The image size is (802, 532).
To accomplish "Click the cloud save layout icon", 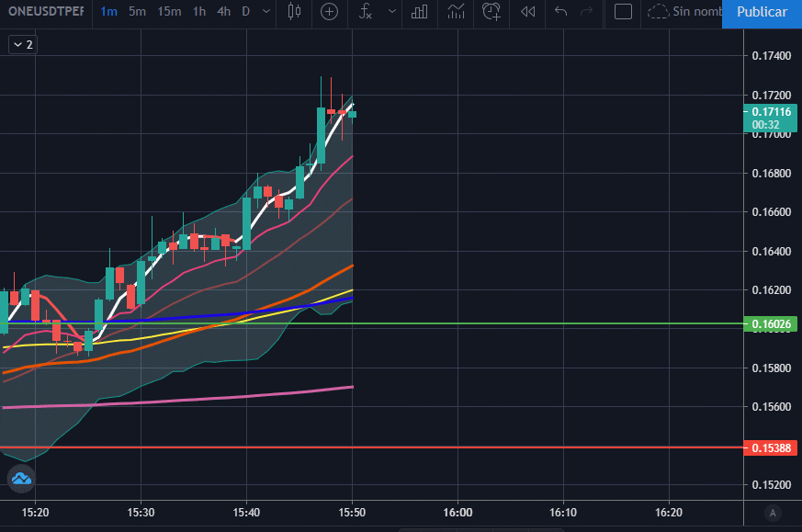I will [x=658, y=11].
